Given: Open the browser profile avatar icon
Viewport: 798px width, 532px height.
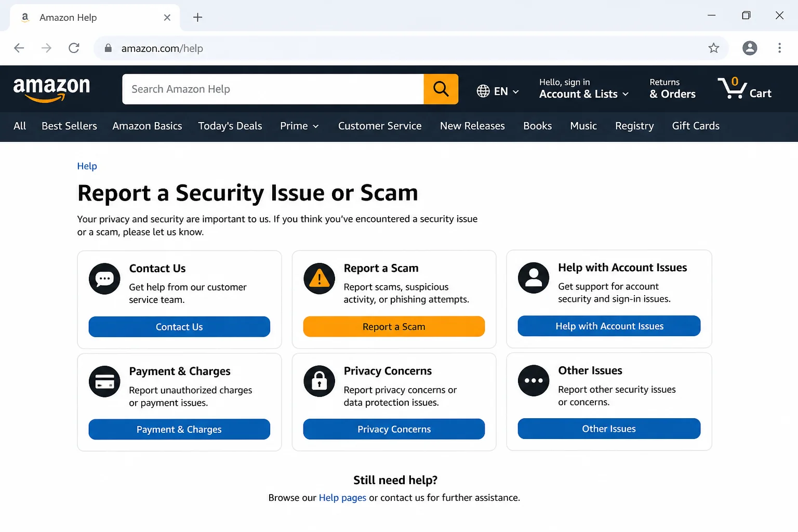Looking at the screenshot, I should coord(750,48).
